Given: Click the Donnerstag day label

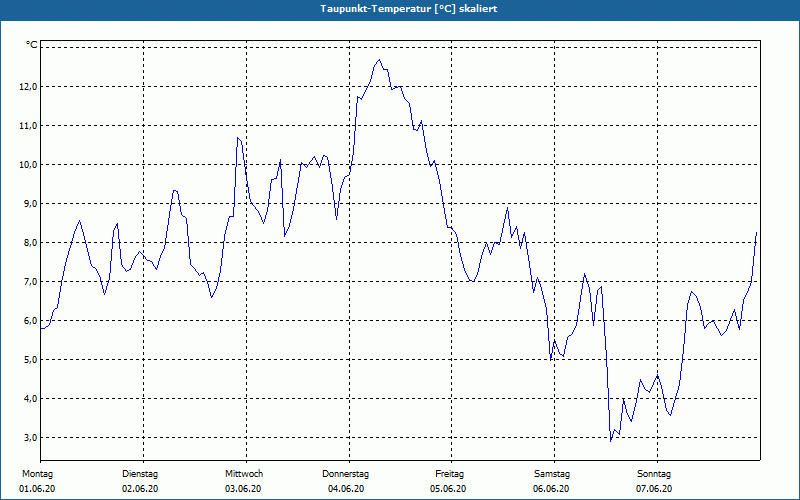Looking at the screenshot, I should pyautogui.click(x=345, y=474).
